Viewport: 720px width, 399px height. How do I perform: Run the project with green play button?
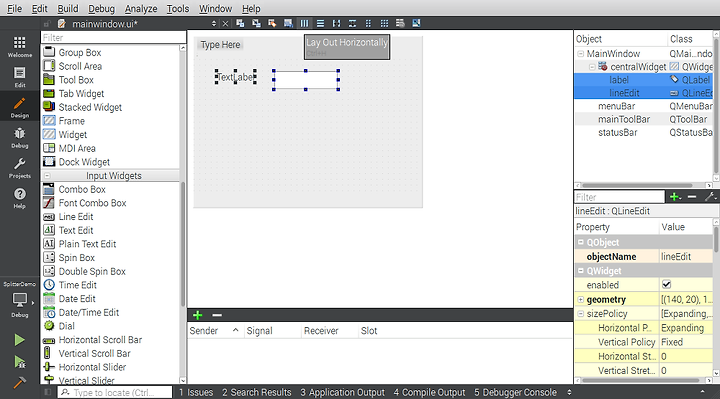coord(19,340)
